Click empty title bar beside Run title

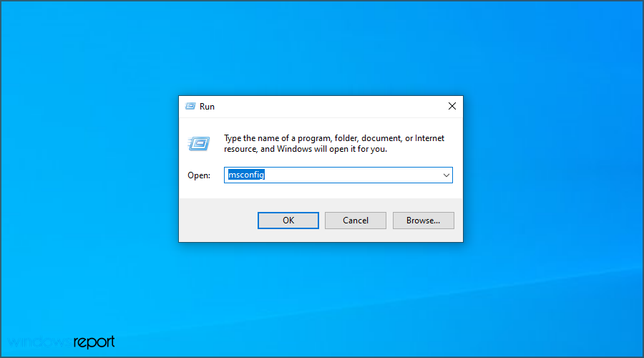coord(328,107)
